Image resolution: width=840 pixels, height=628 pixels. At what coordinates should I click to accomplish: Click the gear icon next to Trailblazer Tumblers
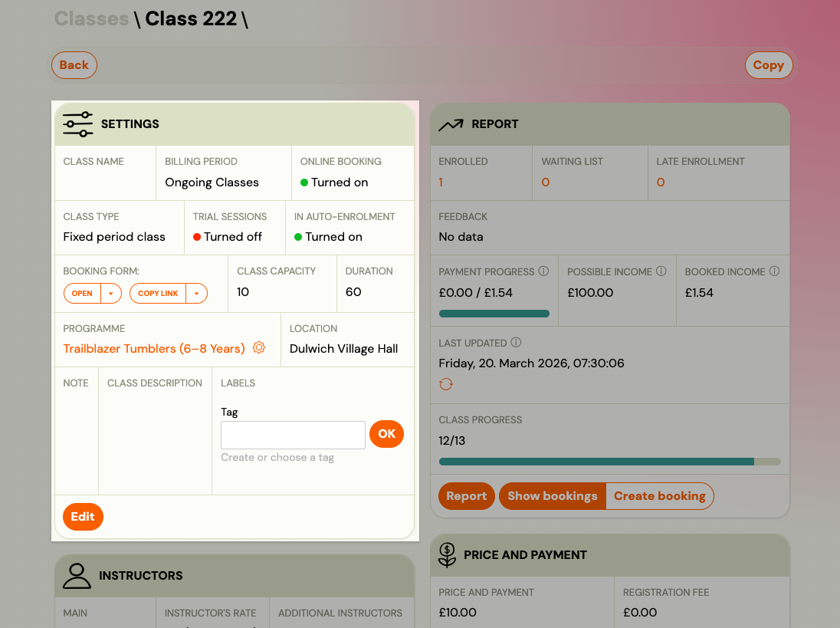(x=259, y=348)
